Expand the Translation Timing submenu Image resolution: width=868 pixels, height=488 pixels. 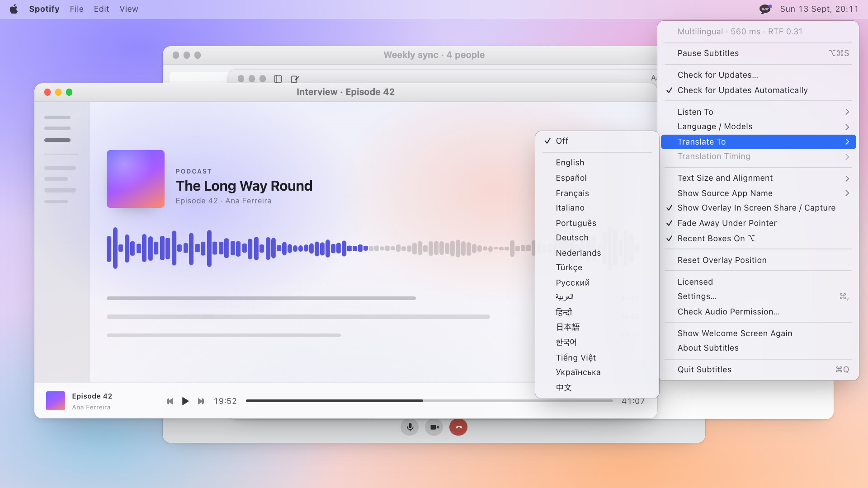[x=759, y=156]
